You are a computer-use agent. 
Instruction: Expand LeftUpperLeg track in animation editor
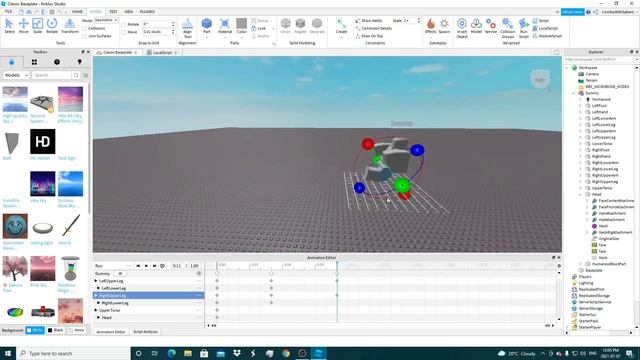[96, 281]
